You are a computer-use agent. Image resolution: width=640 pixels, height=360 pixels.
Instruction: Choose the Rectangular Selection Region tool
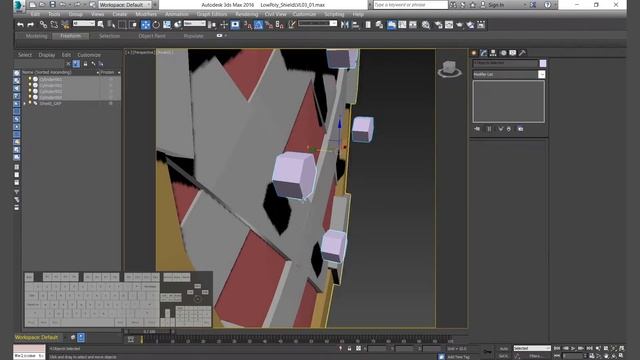(x=122, y=25)
